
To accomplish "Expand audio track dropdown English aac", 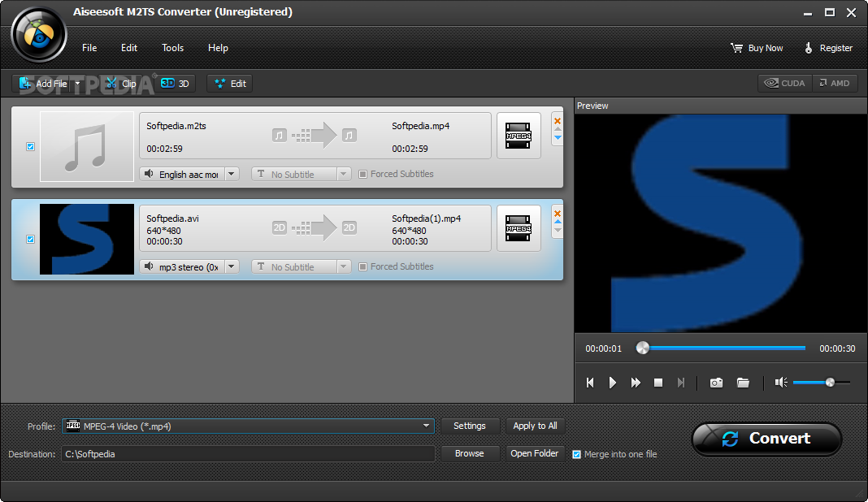I will (x=232, y=175).
